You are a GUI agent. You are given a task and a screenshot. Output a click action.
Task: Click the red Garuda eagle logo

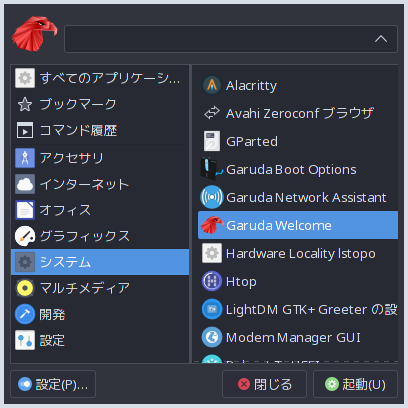(x=34, y=34)
